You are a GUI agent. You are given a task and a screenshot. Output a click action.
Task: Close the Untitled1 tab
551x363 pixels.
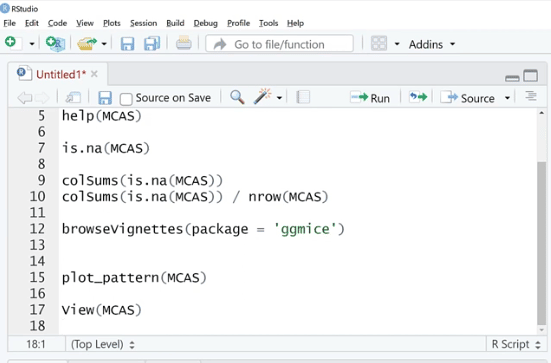click(94, 74)
